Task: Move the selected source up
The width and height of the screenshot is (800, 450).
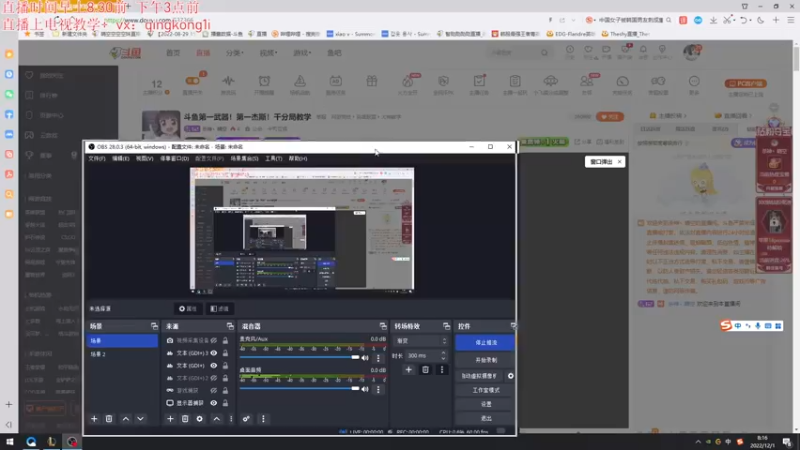Action: click(217, 419)
